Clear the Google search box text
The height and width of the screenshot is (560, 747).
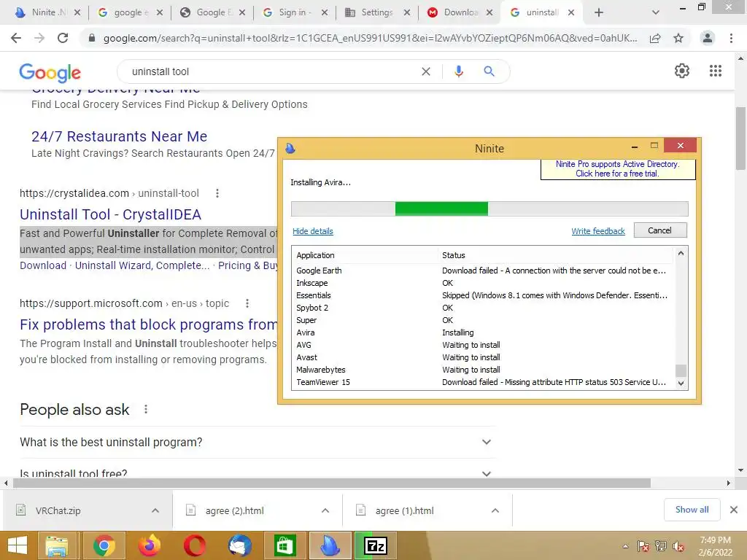[x=426, y=71]
